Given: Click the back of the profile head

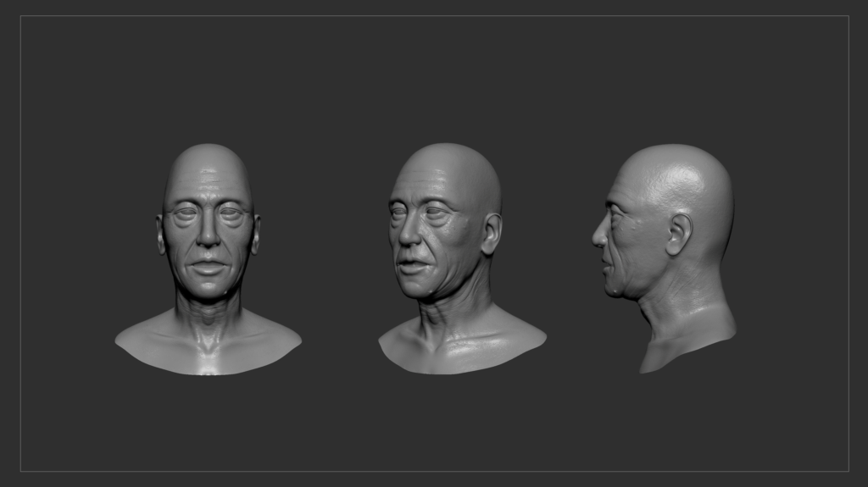Looking at the screenshot, I should [x=721, y=203].
